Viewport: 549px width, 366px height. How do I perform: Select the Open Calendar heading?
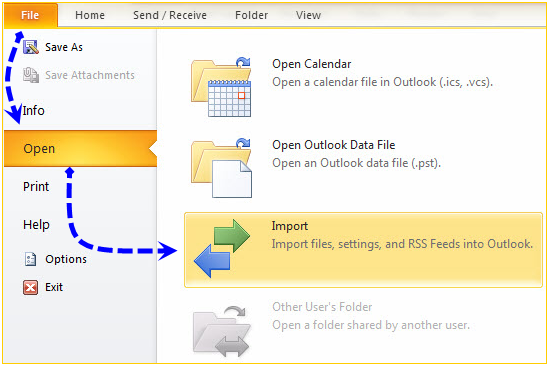312,64
